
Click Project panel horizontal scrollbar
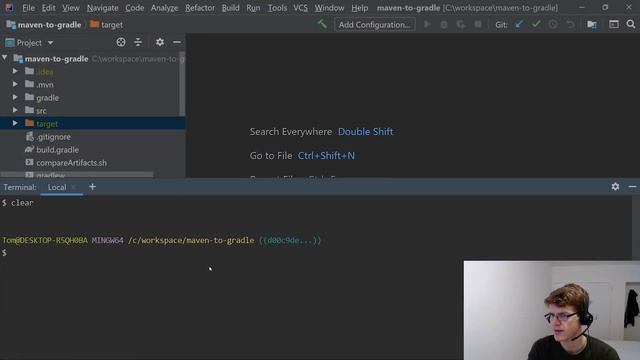point(77,175)
